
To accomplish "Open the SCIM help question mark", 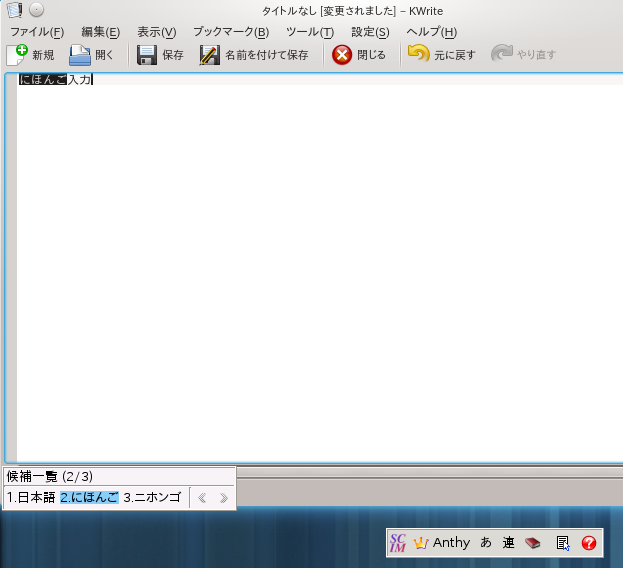I will pos(589,543).
